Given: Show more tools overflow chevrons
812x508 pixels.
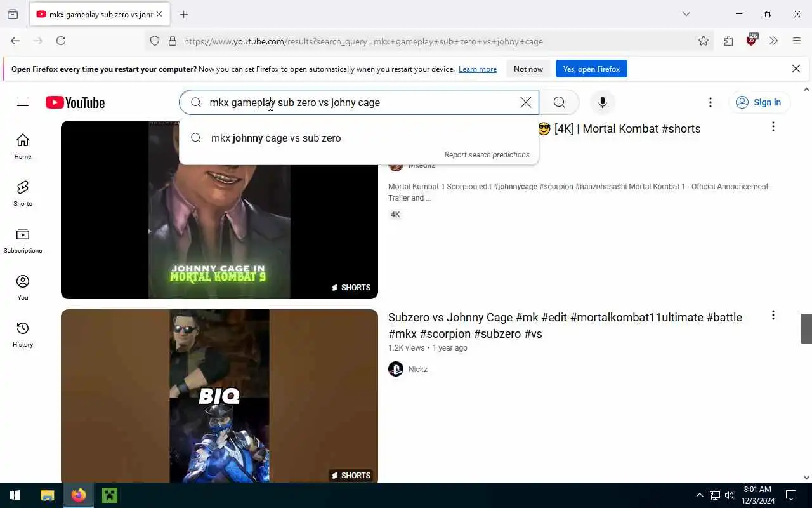Looking at the screenshot, I should (774, 41).
